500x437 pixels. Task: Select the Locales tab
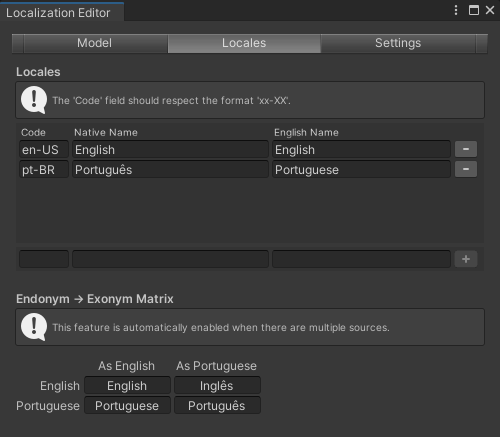point(244,43)
